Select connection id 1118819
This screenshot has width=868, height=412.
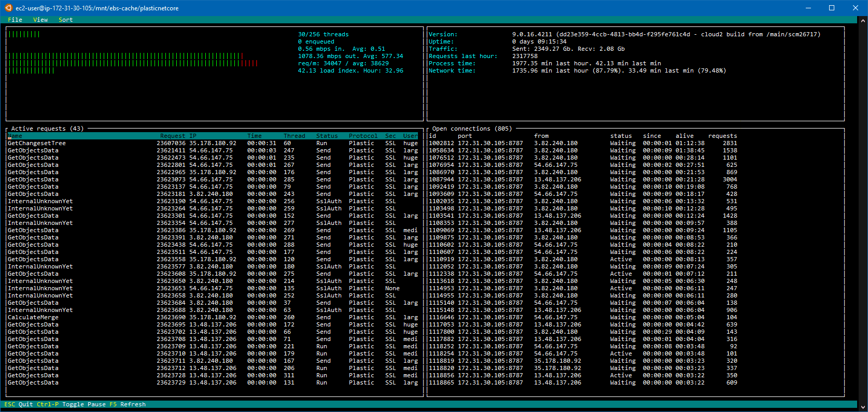point(583,361)
